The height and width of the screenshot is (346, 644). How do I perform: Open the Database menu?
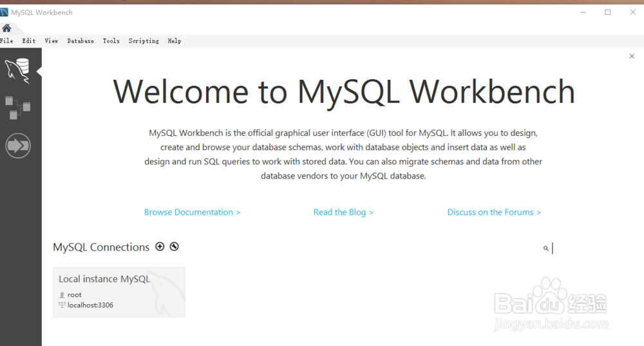click(x=80, y=41)
